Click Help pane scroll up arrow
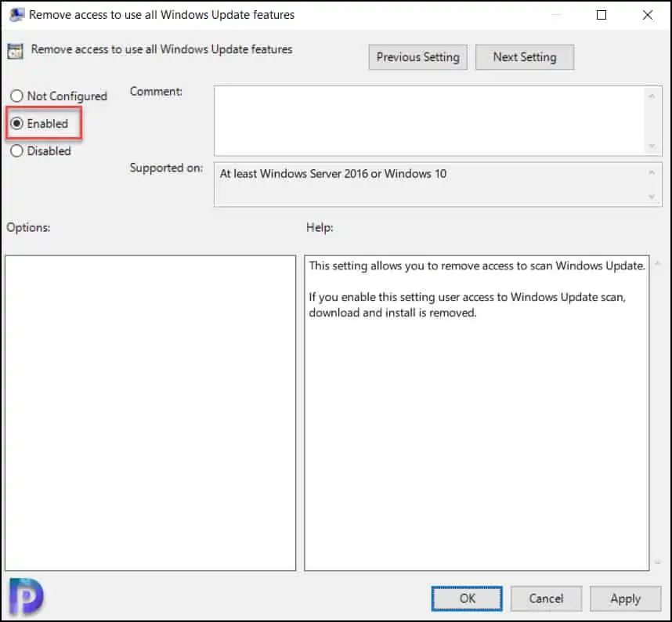672x622 pixels. coord(657,263)
